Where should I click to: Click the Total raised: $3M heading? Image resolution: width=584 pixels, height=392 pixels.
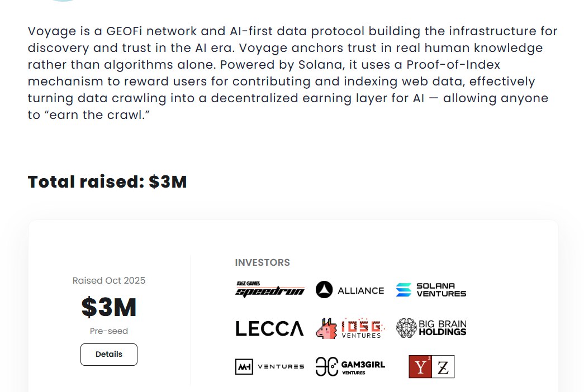(107, 182)
